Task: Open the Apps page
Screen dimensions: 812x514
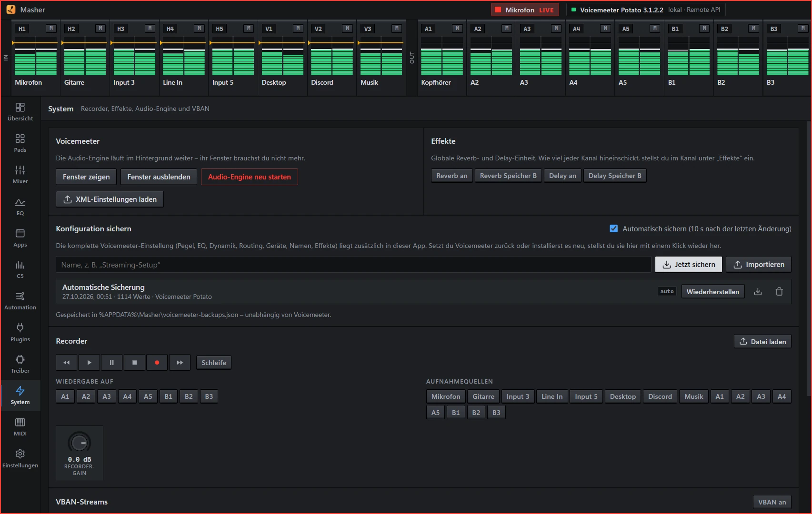Action: coord(20,238)
